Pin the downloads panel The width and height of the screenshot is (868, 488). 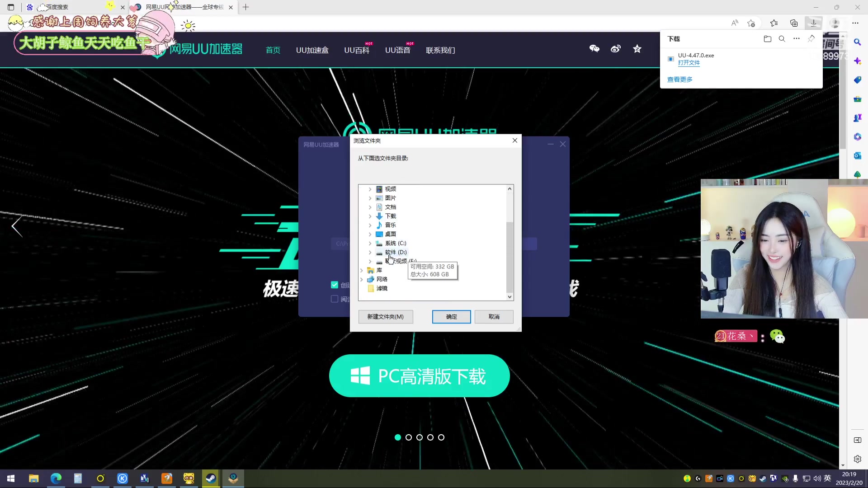811,39
